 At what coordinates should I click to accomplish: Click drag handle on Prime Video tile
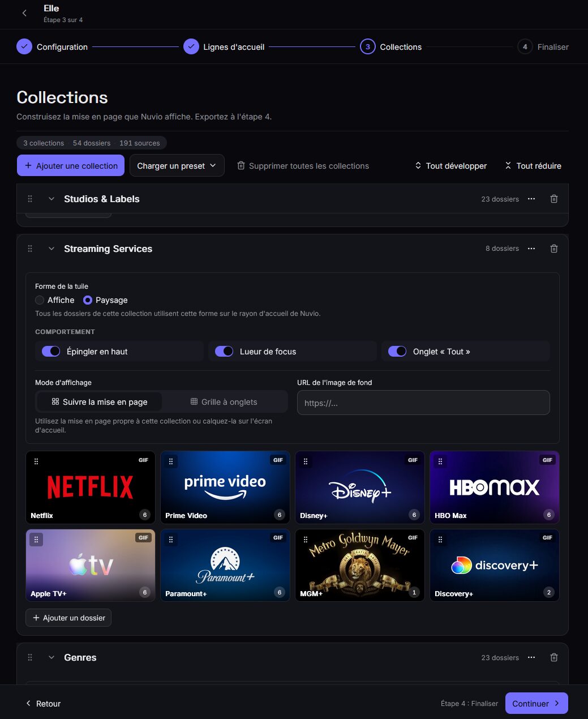[x=171, y=461]
